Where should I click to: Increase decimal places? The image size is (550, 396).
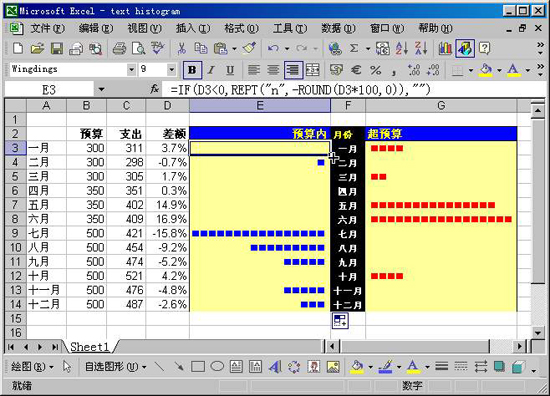point(414,70)
